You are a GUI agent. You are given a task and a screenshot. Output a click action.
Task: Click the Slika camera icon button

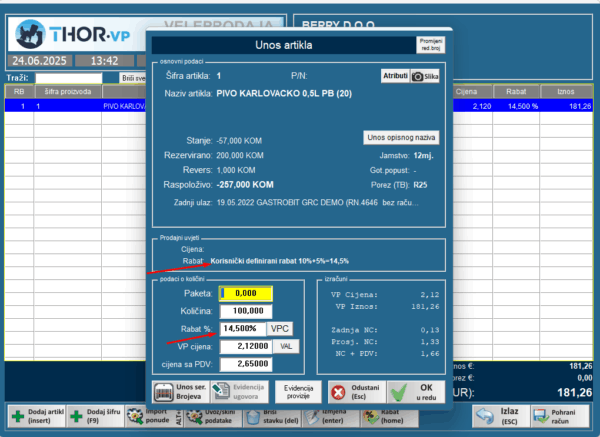(425, 76)
